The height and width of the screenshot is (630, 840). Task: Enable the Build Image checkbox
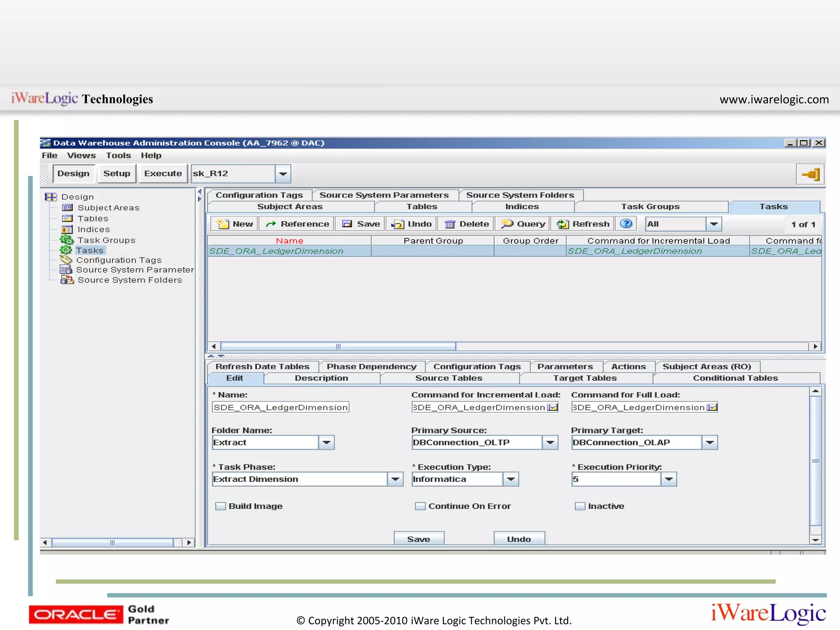(x=221, y=506)
